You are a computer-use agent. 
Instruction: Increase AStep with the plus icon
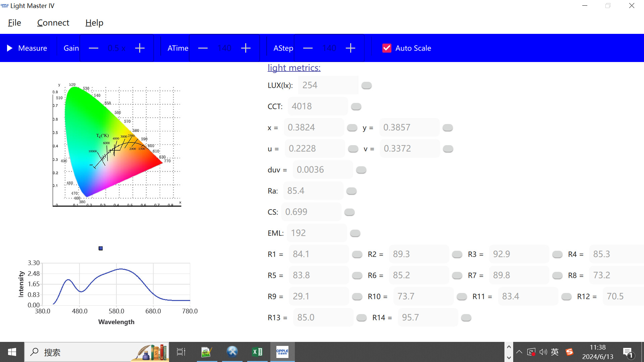(x=351, y=48)
